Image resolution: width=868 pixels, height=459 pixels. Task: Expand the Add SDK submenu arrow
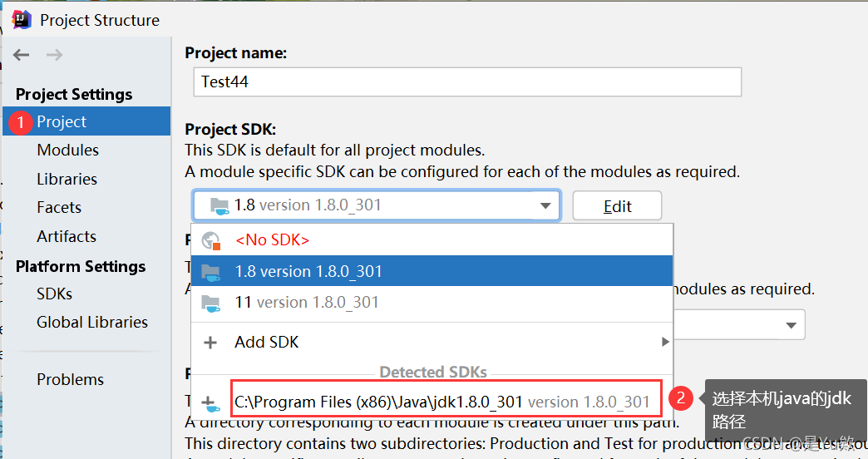(x=665, y=343)
